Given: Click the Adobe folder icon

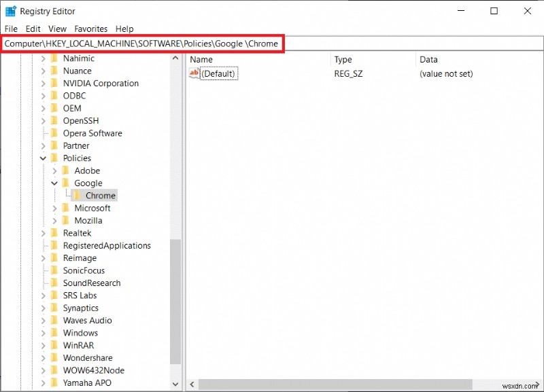Looking at the screenshot, I should pos(67,171).
